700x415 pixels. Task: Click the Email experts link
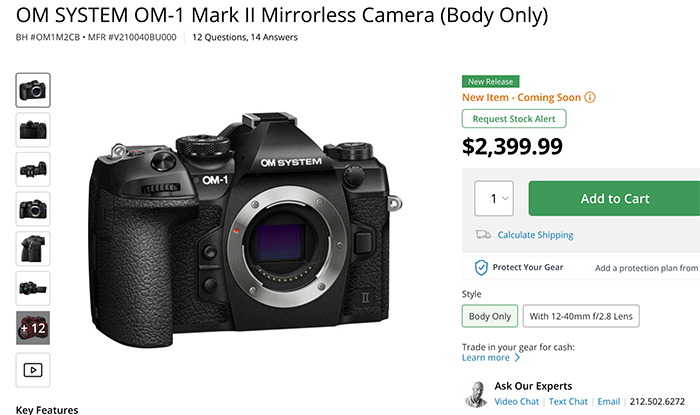click(608, 402)
